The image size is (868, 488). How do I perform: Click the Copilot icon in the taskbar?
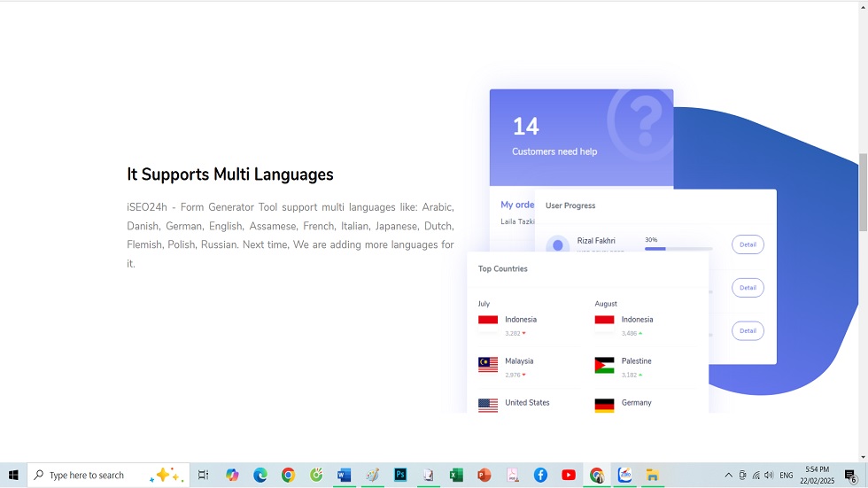coord(232,476)
